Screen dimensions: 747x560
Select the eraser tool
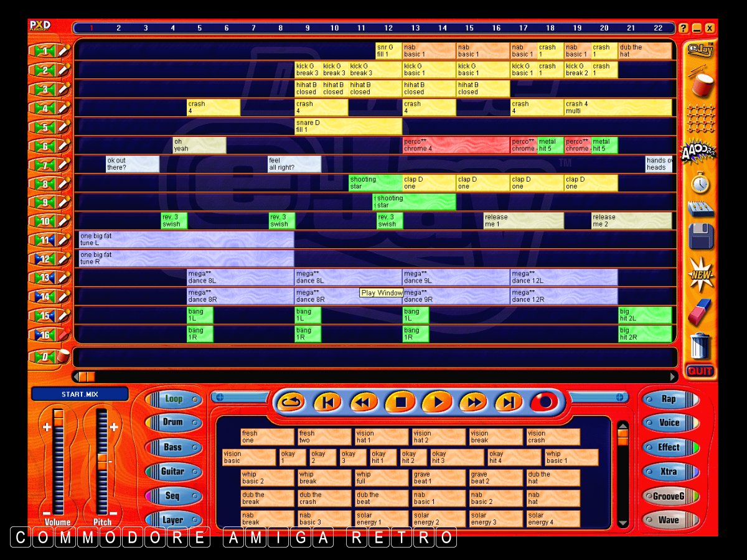(x=701, y=310)
